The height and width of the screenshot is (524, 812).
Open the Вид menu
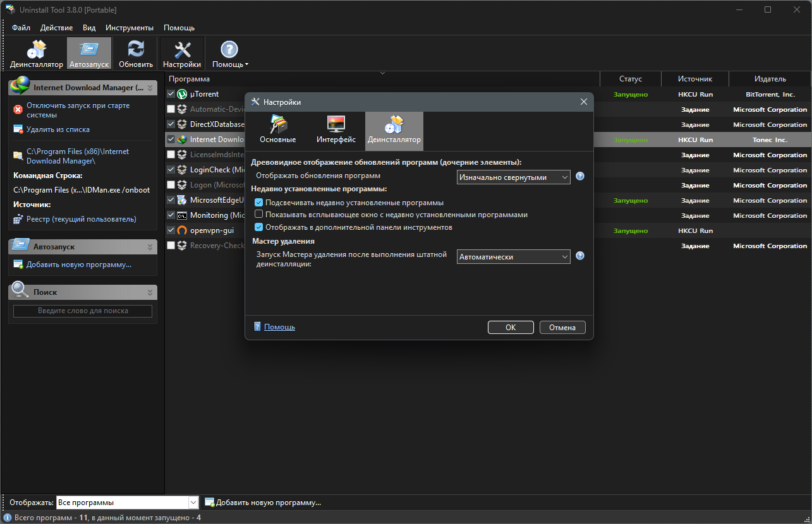(x=89, y=28)
